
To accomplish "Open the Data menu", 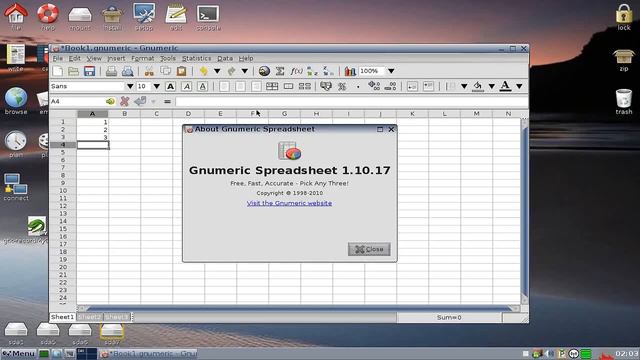I will coord(225,58).
